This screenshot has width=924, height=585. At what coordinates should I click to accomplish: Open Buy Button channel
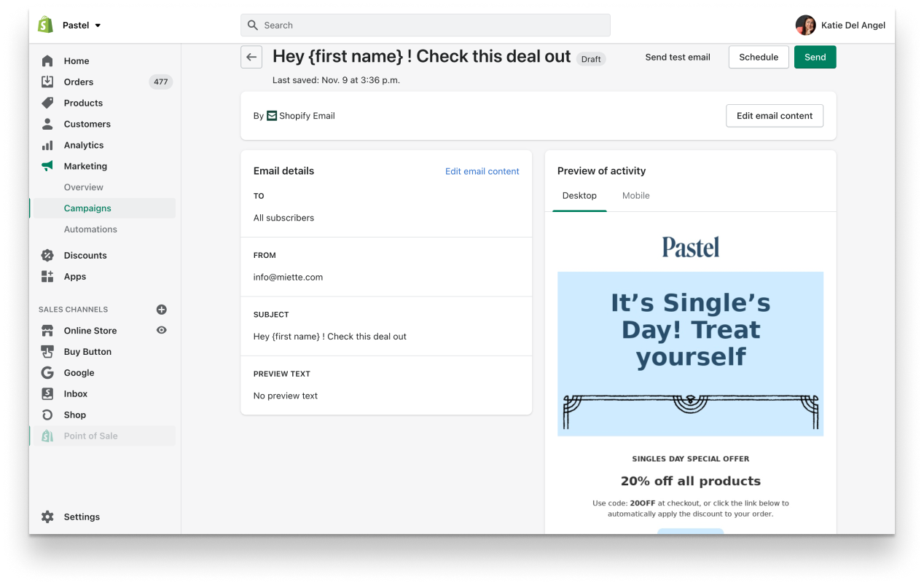[x=87, y=352]
